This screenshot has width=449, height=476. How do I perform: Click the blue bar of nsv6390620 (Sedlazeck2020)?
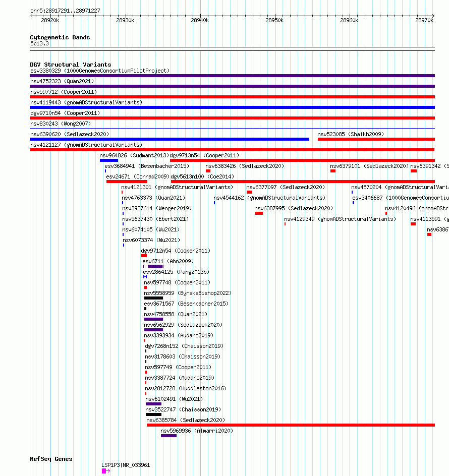[x=170, y=139]
